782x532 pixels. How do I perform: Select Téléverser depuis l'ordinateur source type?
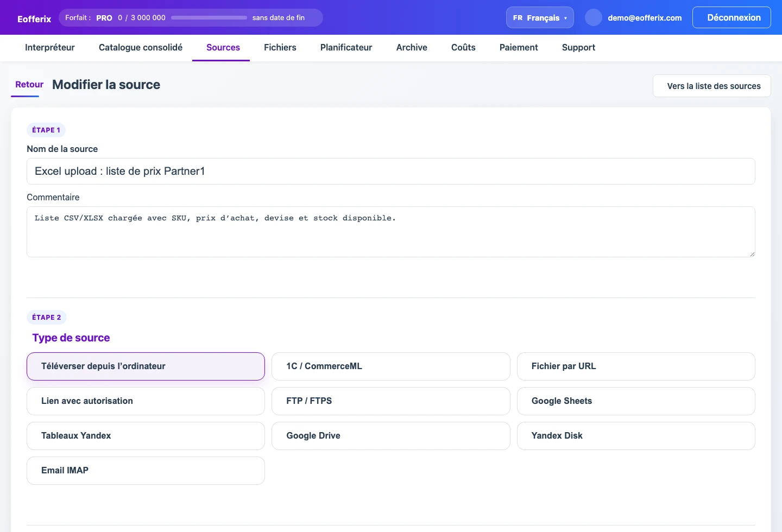146,366
